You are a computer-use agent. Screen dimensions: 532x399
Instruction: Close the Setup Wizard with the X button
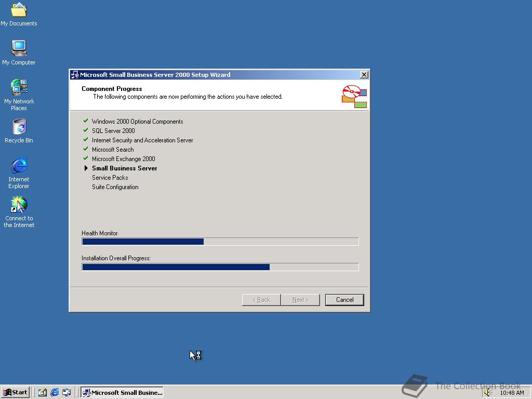pyautogui.click(x=364, y=75)
